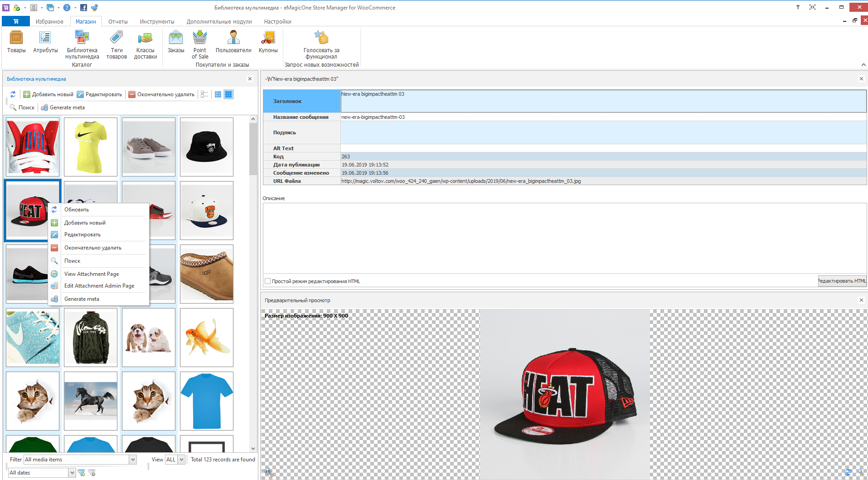Screen dimensions: 868x480
Task: Open the All dates dropdown
Action: [x=72, y=473]
